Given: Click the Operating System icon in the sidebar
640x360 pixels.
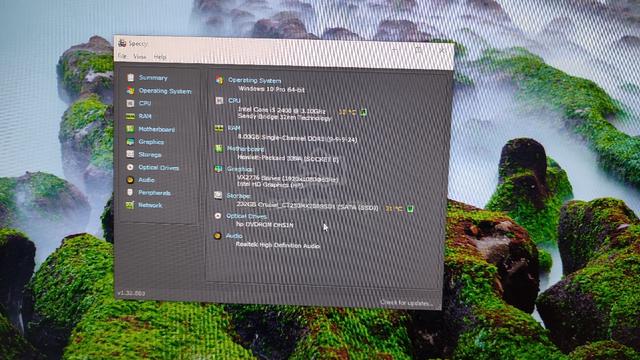Looking at the screenshot, I should tap(130, 91).
